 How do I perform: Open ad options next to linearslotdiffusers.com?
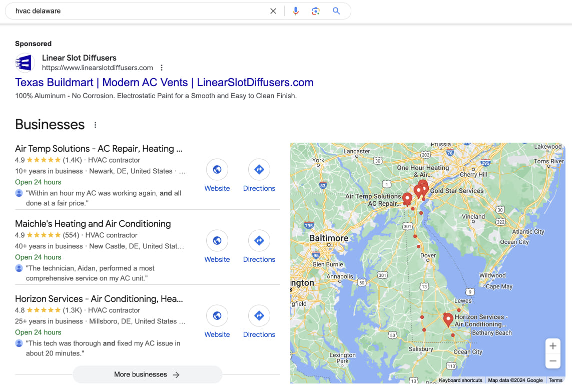[161, 68]
